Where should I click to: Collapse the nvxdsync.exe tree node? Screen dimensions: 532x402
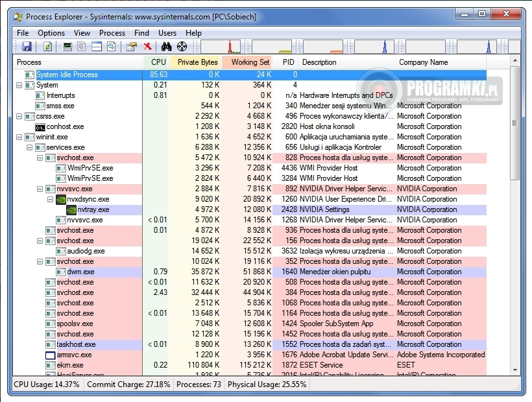tap(50, 199)
